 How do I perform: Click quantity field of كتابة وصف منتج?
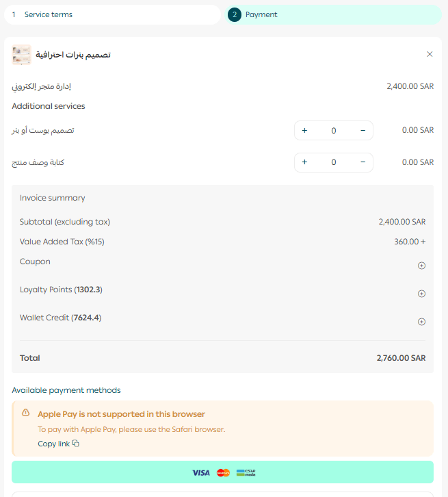334,162
